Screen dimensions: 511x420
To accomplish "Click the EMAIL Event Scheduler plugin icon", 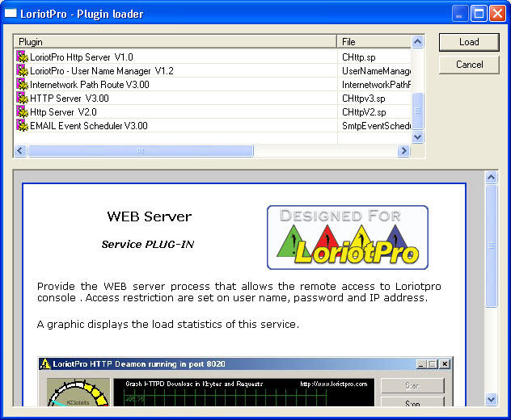I will coord(22,126).
